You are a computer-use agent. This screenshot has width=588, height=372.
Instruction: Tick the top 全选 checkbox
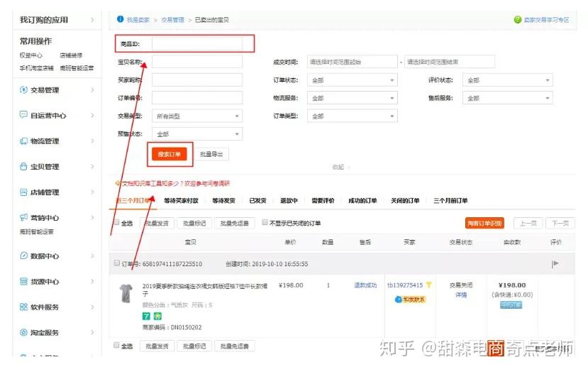click(x=116, y=222)
